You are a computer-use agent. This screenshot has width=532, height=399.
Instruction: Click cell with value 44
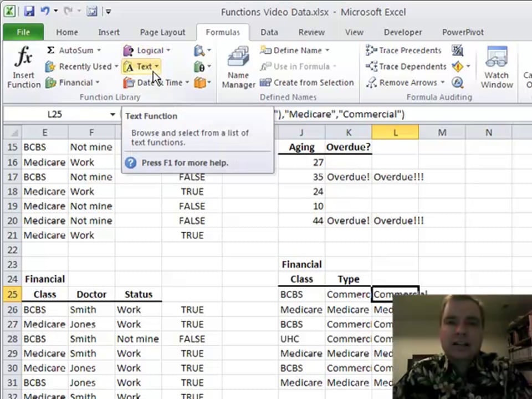[301, 221]
